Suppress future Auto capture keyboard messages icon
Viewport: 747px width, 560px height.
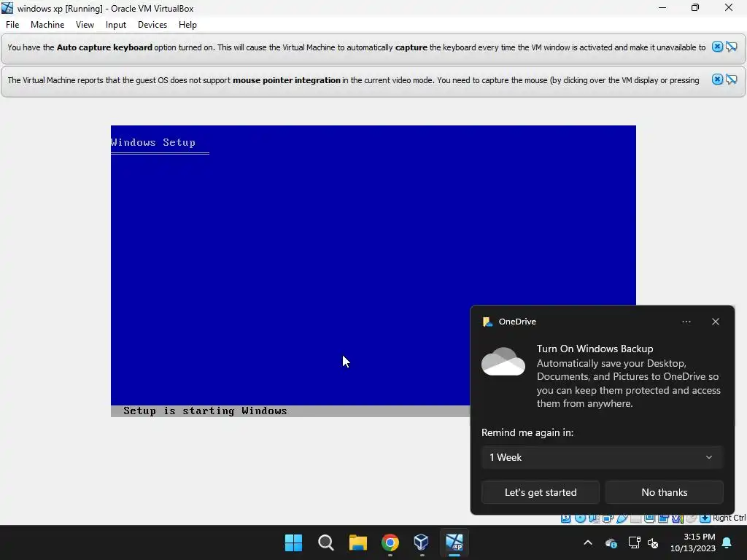[732, 47]
